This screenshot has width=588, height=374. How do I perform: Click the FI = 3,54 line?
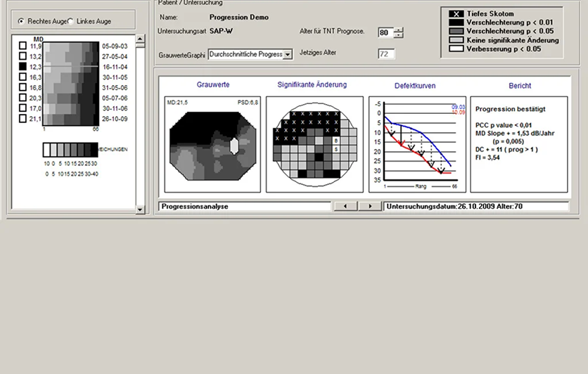pos(487,157)
